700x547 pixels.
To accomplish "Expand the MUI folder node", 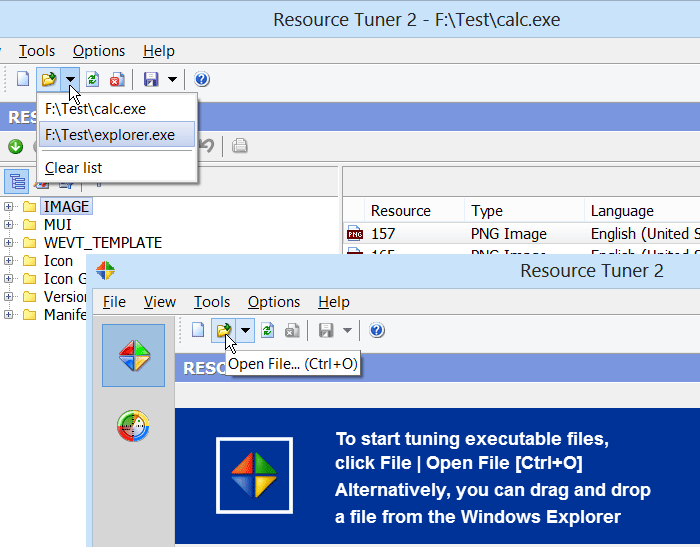I will (8, 225).
